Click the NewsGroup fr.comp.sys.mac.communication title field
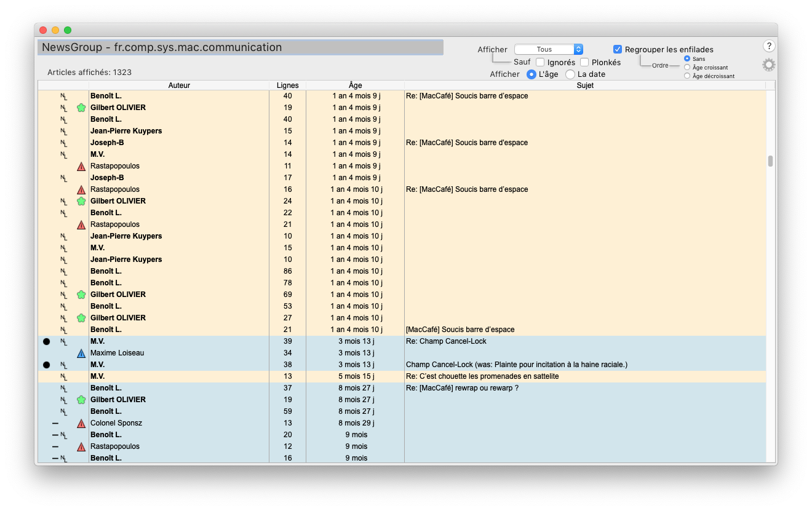The height and width of the screenshot is (511, 812). 241,47
